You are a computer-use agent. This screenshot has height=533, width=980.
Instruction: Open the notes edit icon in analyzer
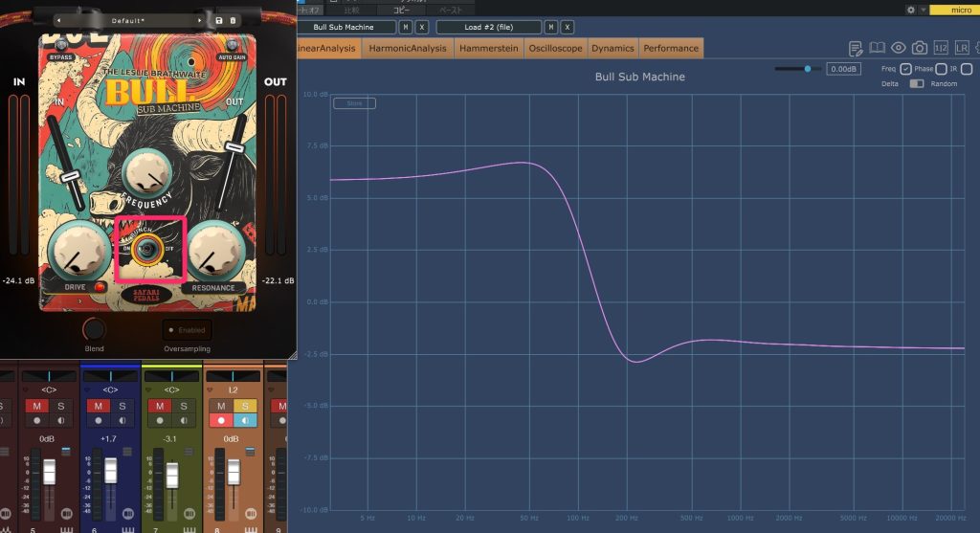(857, 48)
